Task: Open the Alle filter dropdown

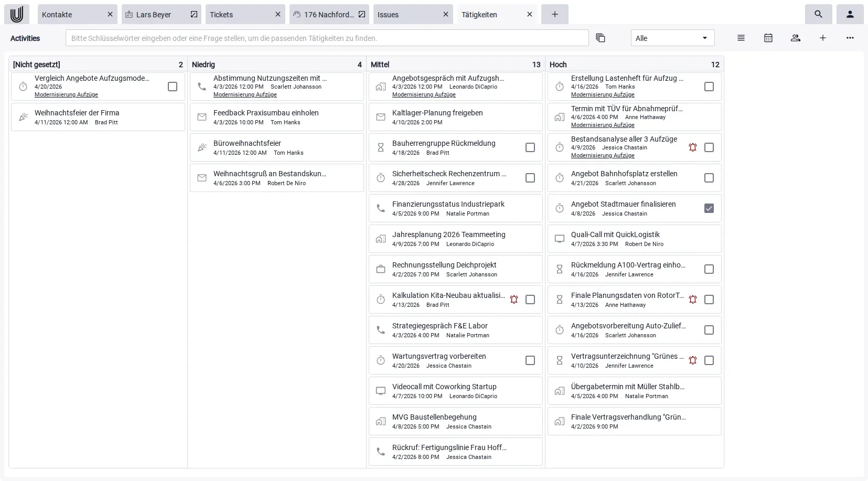Action: (x=672, y=38)
